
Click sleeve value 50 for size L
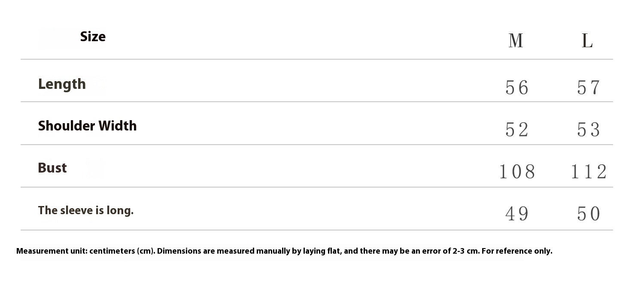588,214
